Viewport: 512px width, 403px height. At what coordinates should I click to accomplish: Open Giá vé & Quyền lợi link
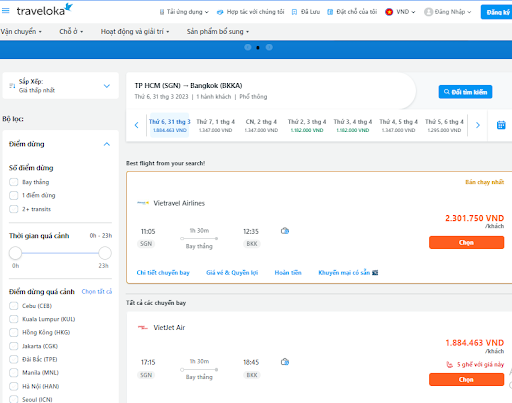tap(232, 273)
